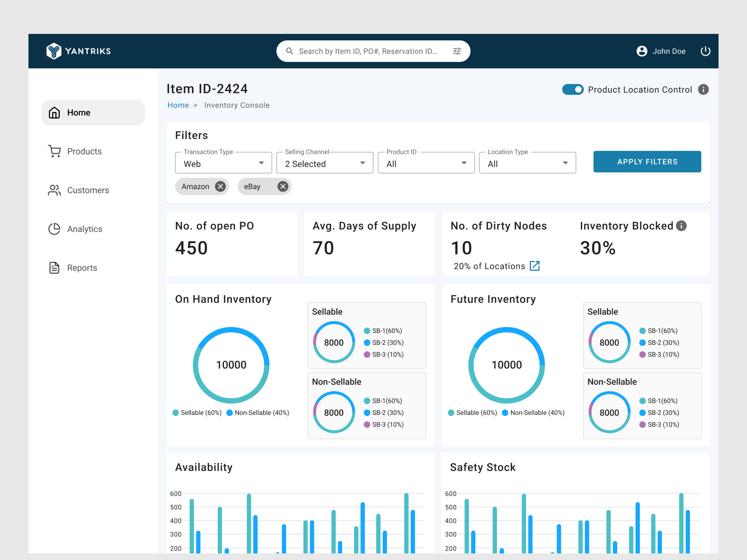Open the Location Type dropdown

[x=565, y=163]
